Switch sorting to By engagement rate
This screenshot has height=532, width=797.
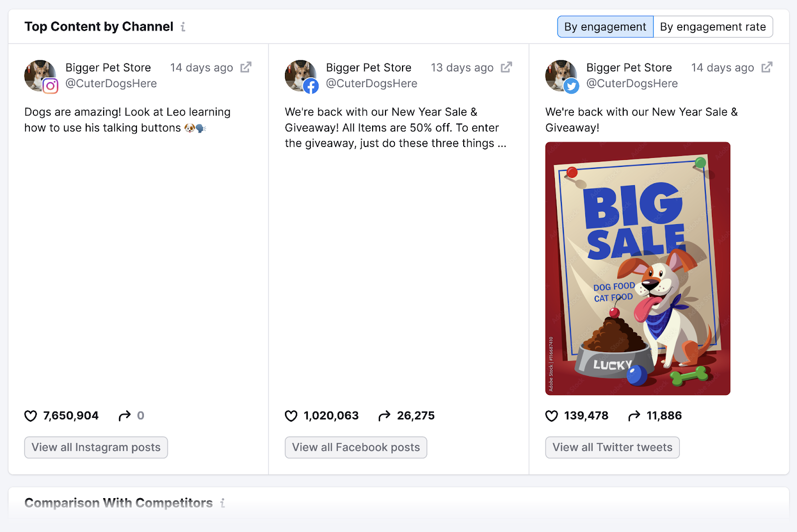pos(713,26)
